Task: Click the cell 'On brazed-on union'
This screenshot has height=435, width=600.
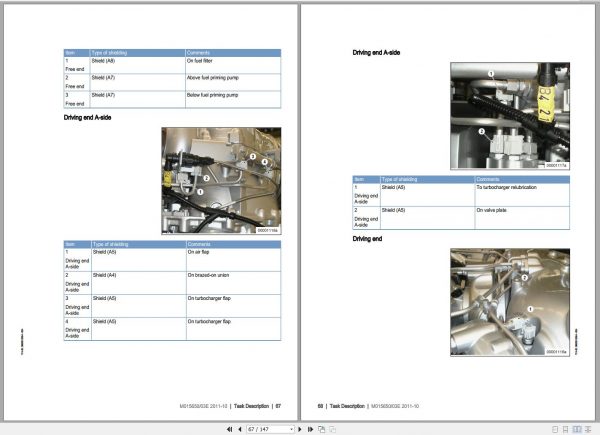Action: 233,283
